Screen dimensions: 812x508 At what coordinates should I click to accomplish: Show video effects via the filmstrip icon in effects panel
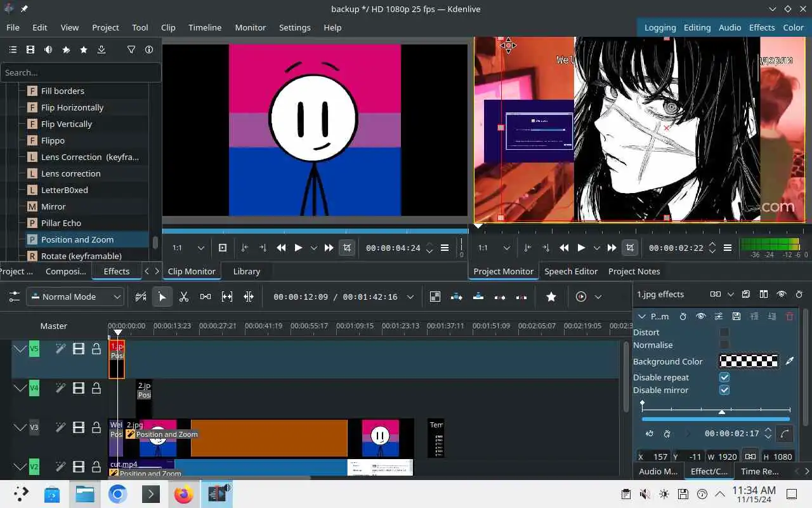pos(30,50)
